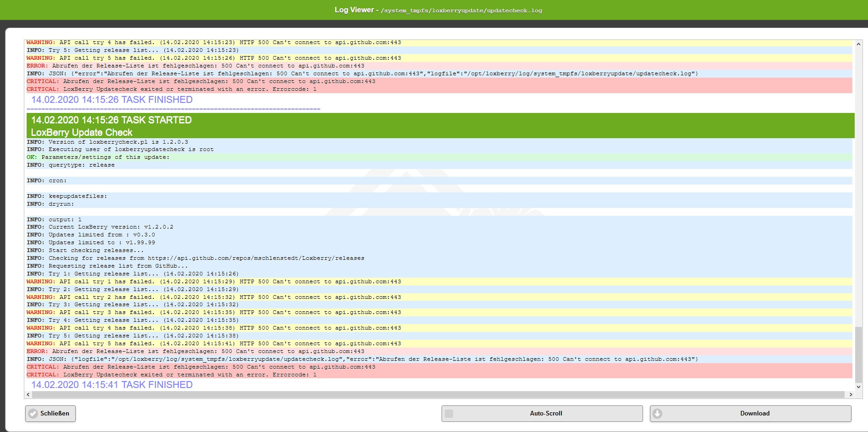Select 'OK: Parameters/settings of this update:' line
This screenshot has height=432, width=868.
pyautogui.click(x=439, y=157)
